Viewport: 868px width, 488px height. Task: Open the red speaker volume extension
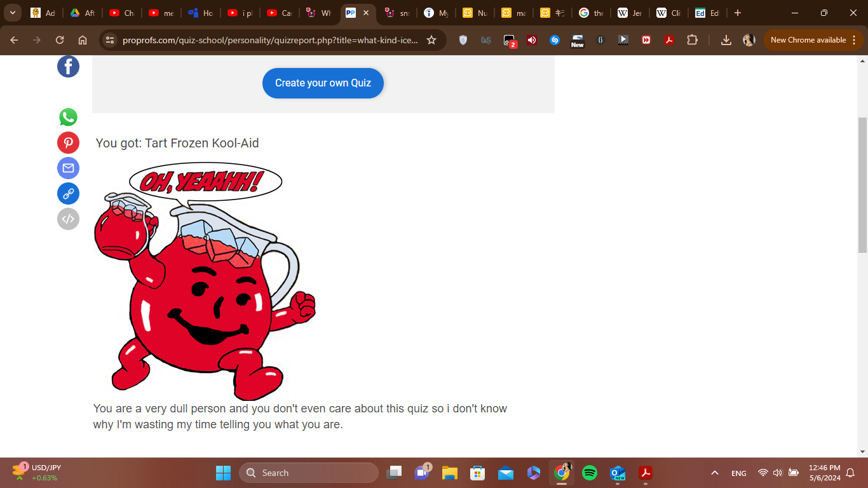point(532,40)
